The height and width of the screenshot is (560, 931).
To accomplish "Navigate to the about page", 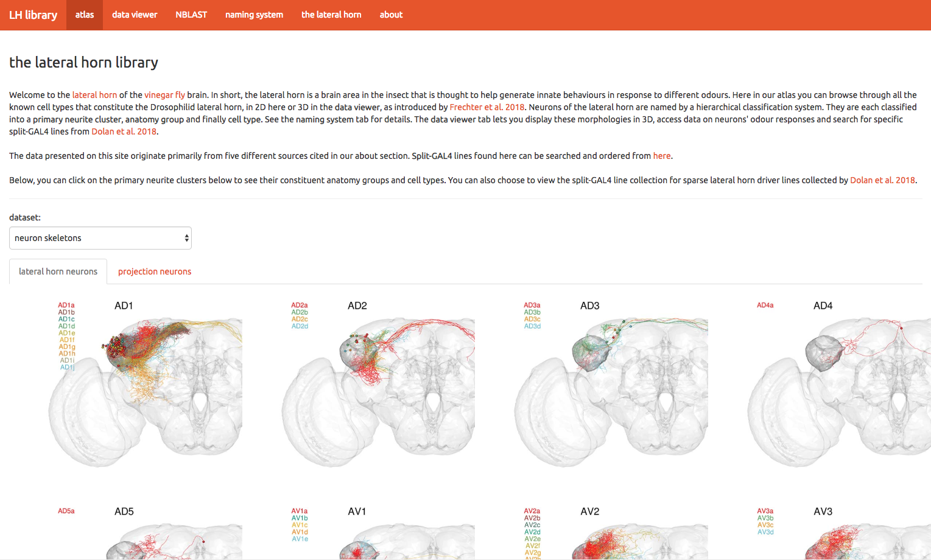I will [x=391, y=15].
